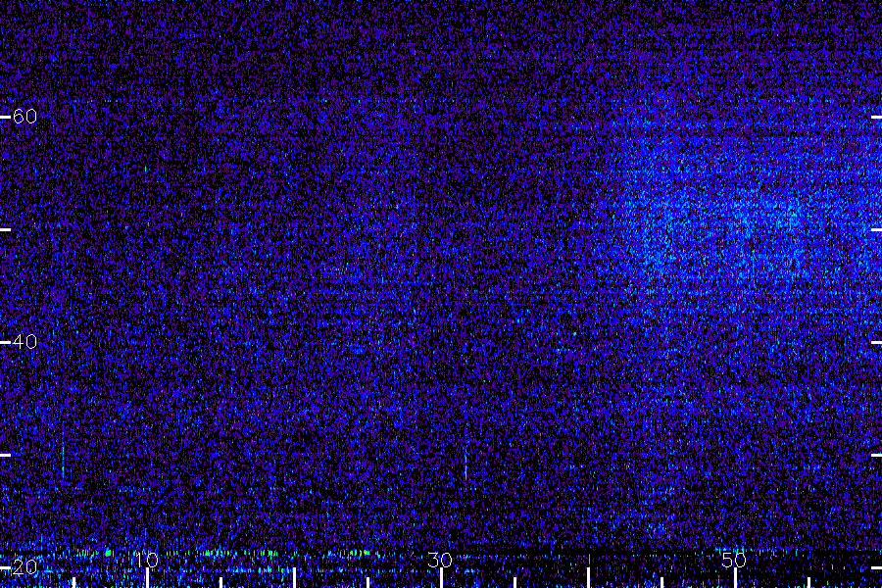
Task: Click the "30" label on the horizontal axis
Action: [440, 560]
